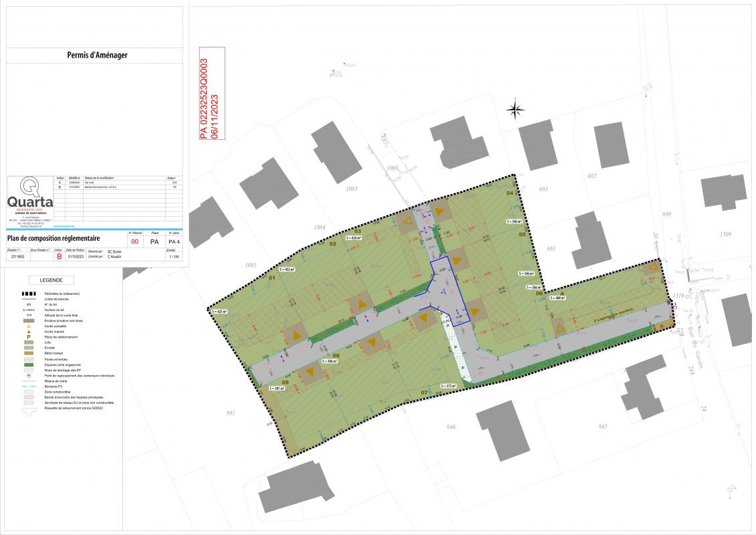Image resolution: width=756 pixels, height=535 pixels.
Task: Click the 'Béton balayé' tan legend swatch
Action: [29, 354]
